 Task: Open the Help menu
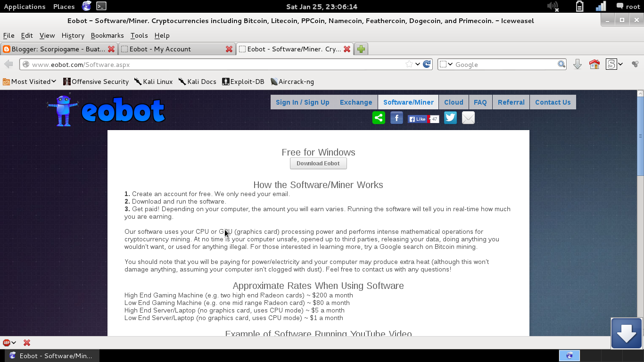[162, 35]
